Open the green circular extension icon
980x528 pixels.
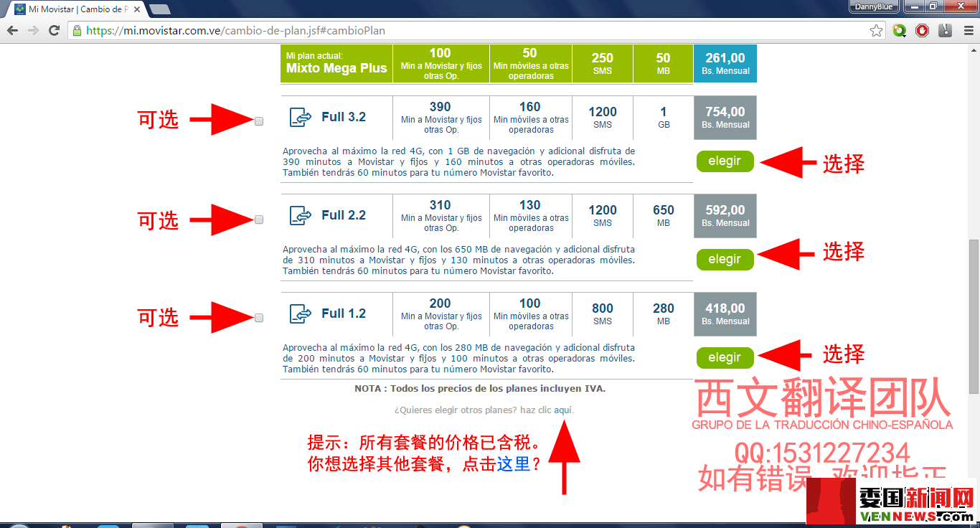pyautogui.click(x=900, y=31)
